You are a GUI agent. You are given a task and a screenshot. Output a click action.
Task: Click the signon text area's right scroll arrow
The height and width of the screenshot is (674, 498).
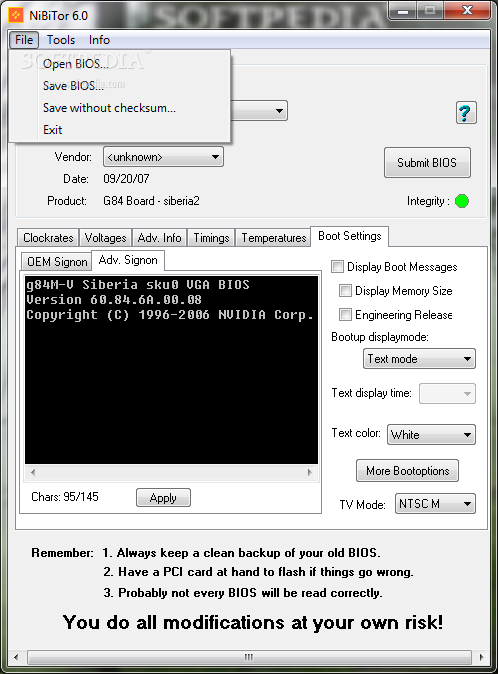pos(310,472)
